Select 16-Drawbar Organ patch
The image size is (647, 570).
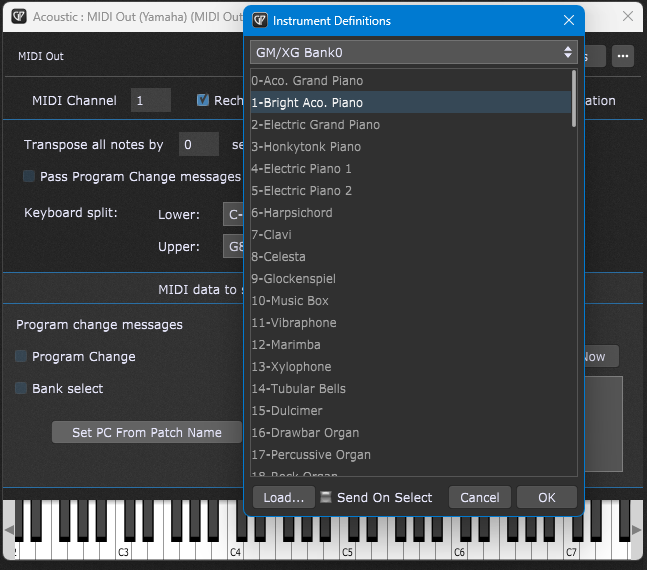pyautogui.click(x=411, y=433)
